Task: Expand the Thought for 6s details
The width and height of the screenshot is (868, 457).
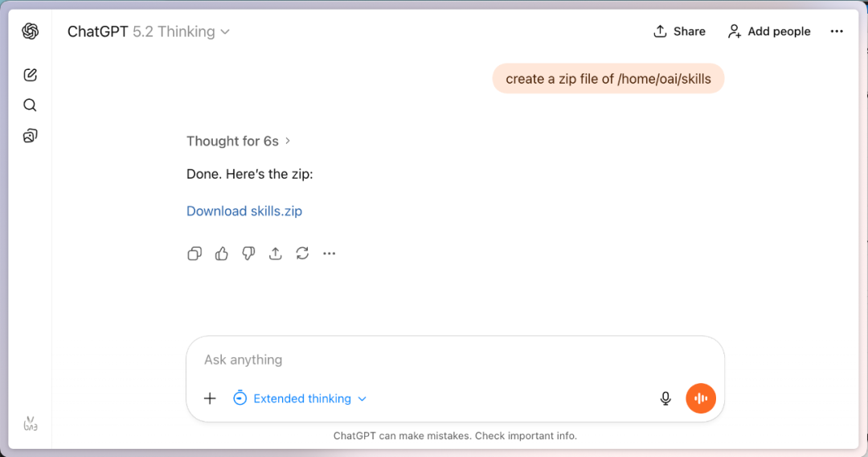Action: click(x=239, y=142)
